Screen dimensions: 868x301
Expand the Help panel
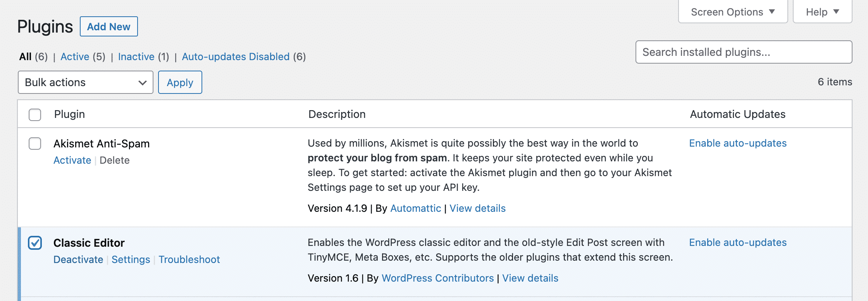click(822, 12)
